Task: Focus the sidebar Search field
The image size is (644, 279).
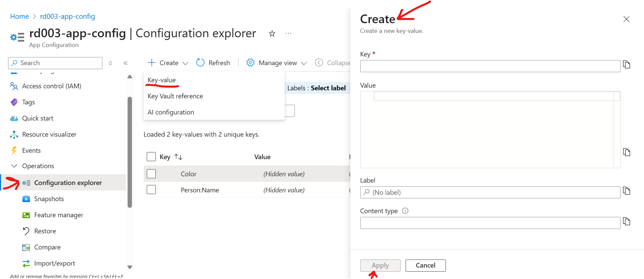Action: click(x=55, y=63)
